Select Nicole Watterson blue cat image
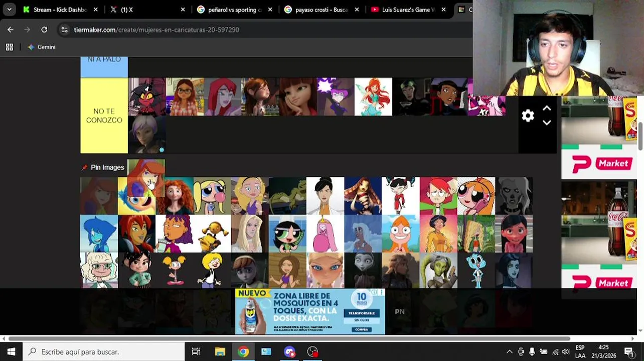The image size is (644, 361). click(476, 271)
